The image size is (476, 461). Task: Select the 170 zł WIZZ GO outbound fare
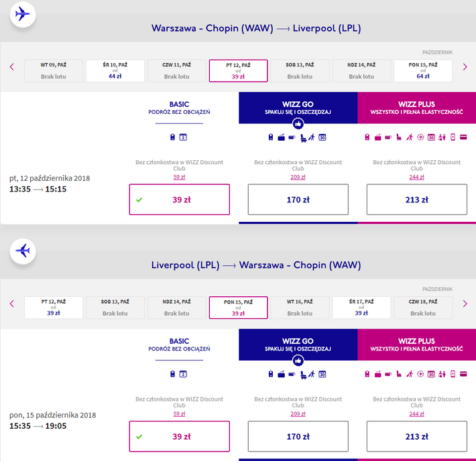298,200
